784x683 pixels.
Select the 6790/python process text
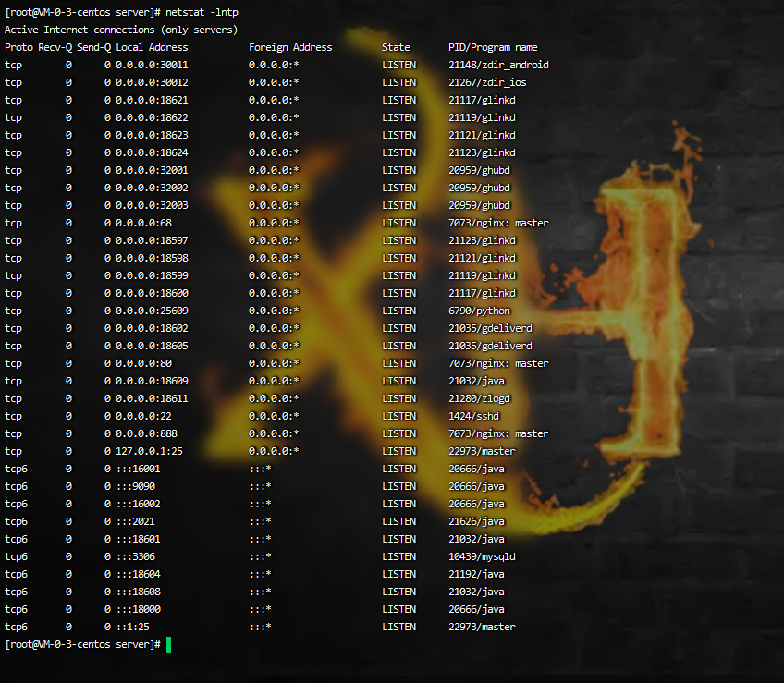point(479,311)
